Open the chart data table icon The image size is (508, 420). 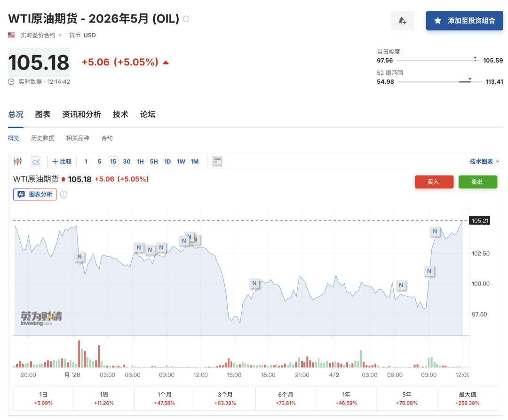(217, 161)
